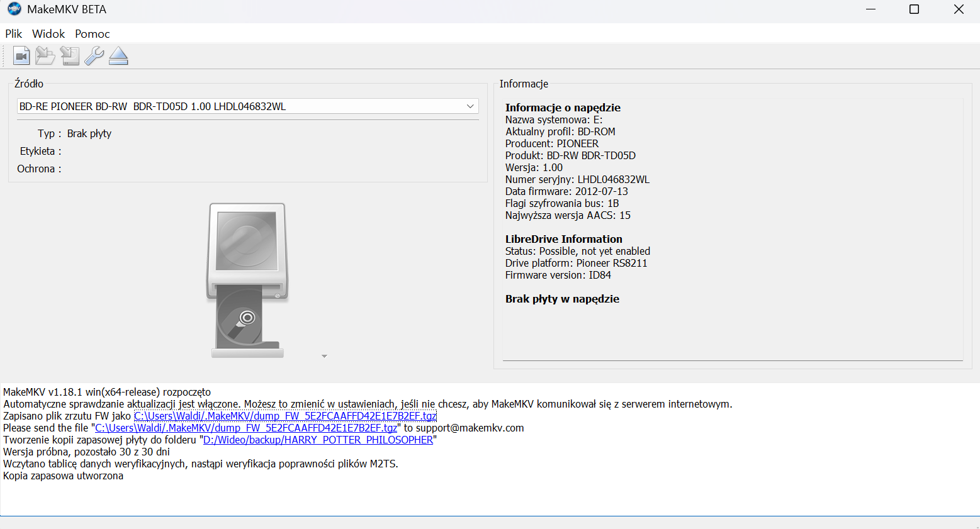Open the 'Zapisano plik zrzutu FW' dump file link
Screen dimensions: 980x529
[x=285, y=416]
